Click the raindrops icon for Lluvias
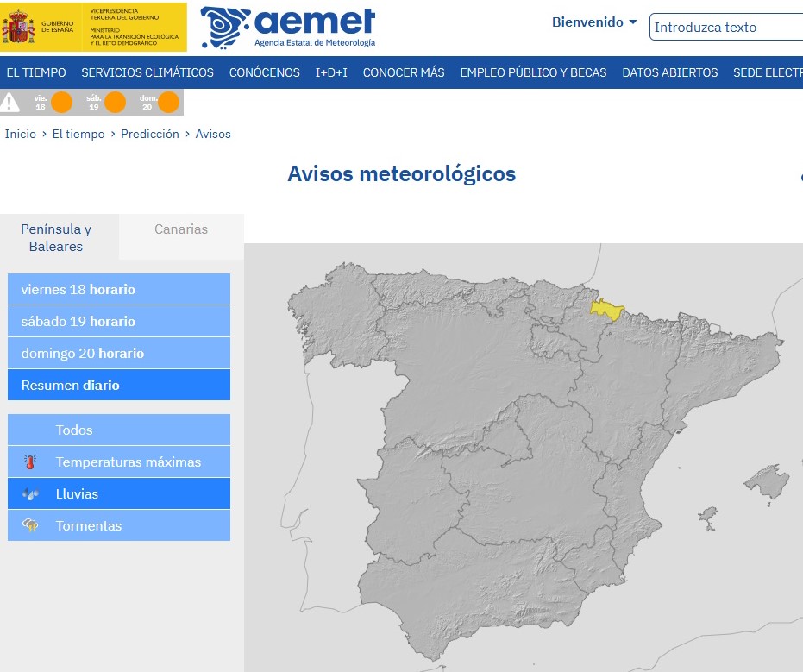The width and height of the screenshot is (803, 672). tap(30, 493)
